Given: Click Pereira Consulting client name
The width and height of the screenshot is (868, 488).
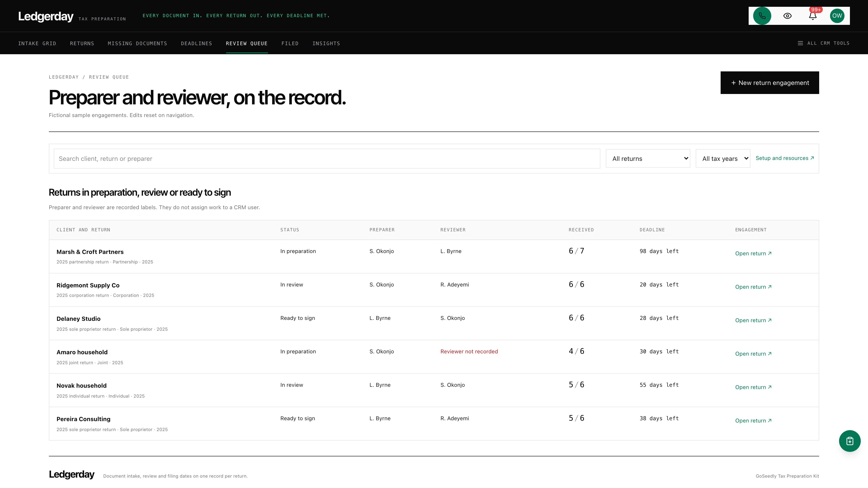Looking at the screenshot, I should 84,419.
